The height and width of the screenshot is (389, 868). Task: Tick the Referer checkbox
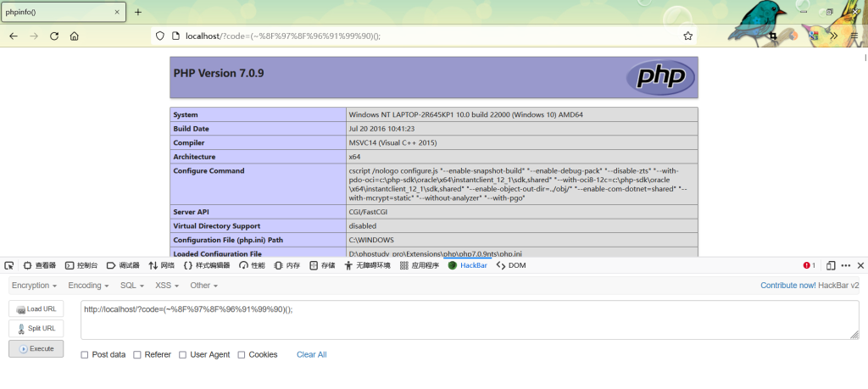tap(137, 354)
